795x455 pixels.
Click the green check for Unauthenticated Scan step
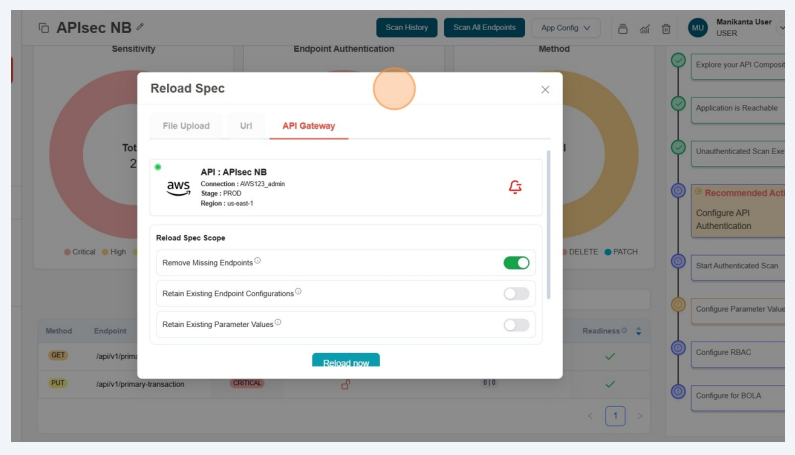coord(678,147)
